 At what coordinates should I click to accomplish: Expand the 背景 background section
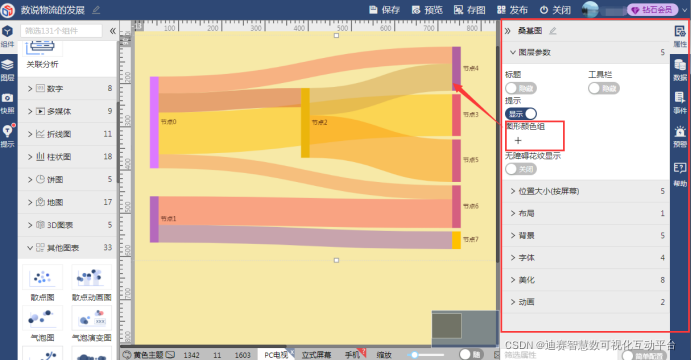(x=586, y=235)
